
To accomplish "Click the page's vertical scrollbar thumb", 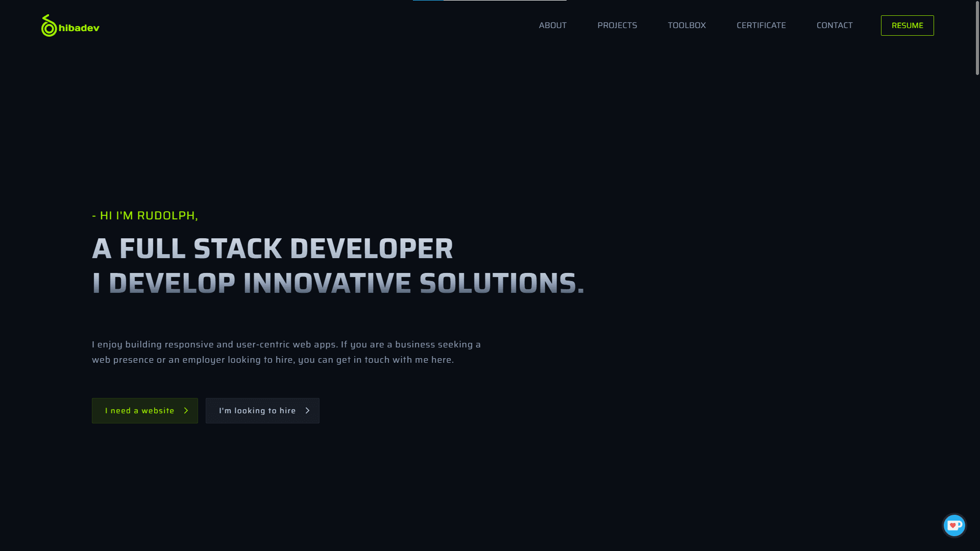I will click(x=977, y=38).
